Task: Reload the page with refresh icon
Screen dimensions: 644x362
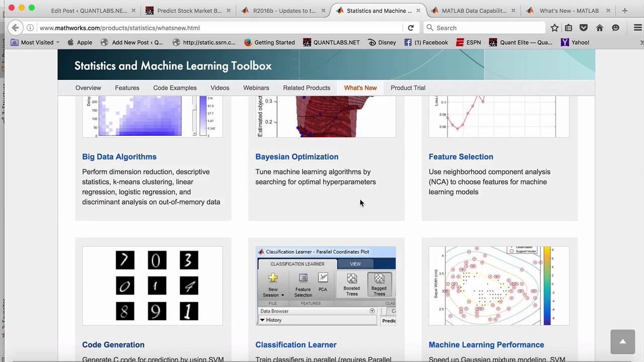Action: [411, 28]
